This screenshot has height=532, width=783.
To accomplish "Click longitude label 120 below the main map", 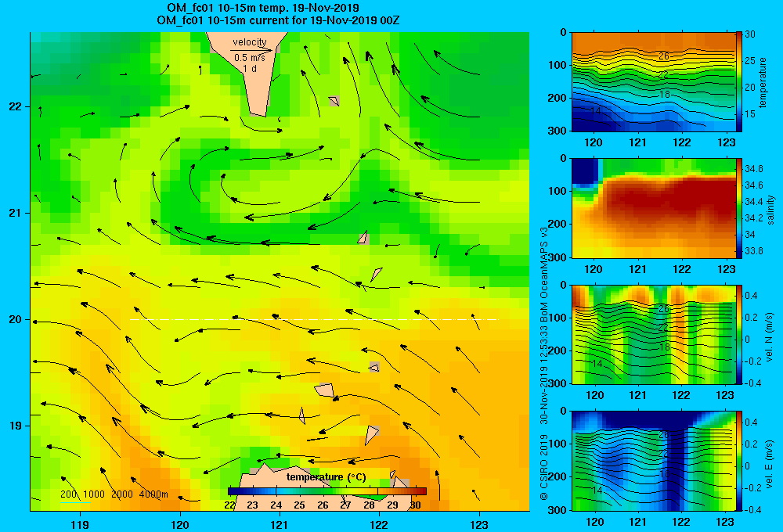I will pyautogui.click(x=180, y=524).
